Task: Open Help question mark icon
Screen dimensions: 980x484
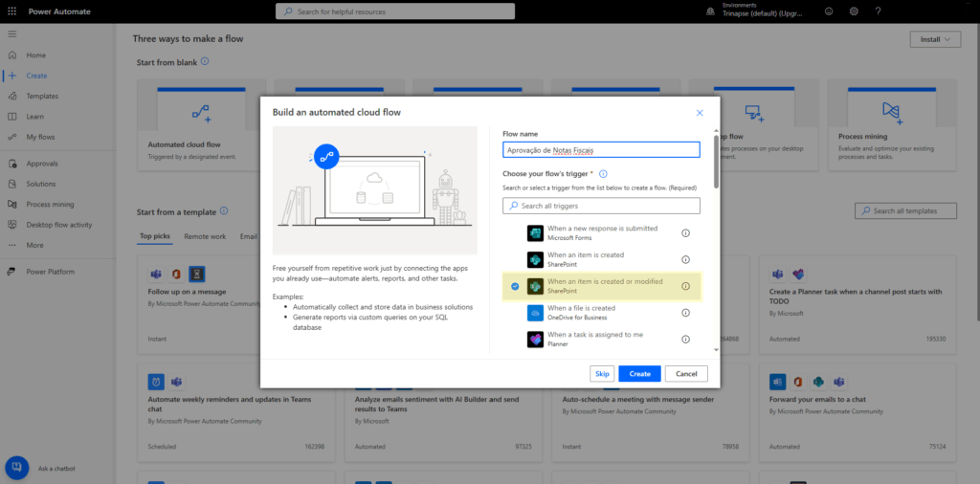Action: coord(879,11)
